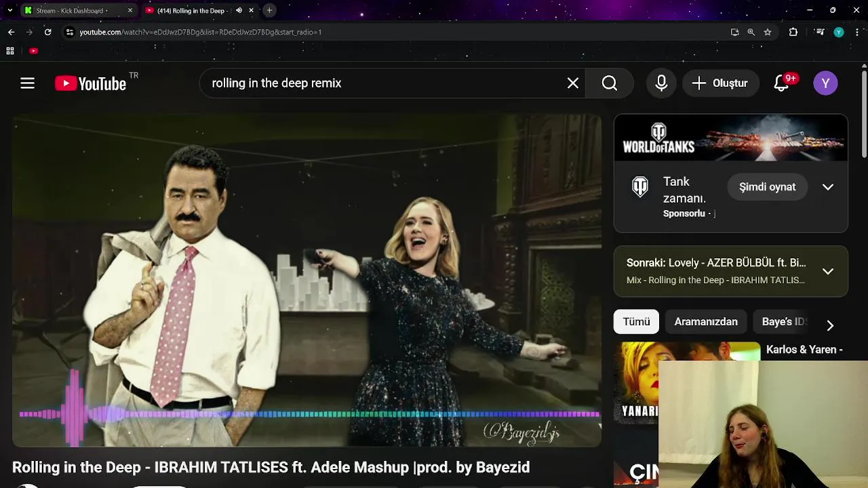Go back with browser back arrow
Screen dimensions: 868x488
11,32
